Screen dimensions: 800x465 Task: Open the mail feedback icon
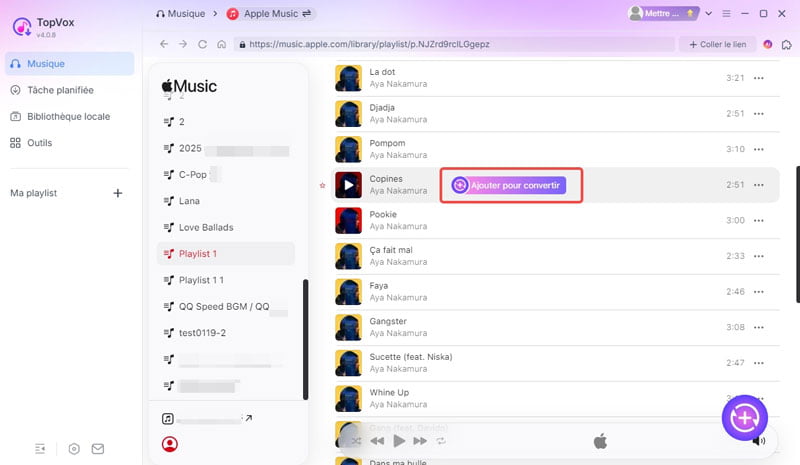98,449
